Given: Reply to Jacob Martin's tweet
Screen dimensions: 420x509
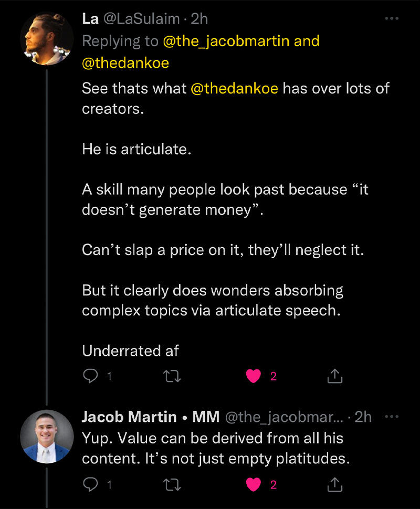Looking at the screenshot, I should point(91,485).
